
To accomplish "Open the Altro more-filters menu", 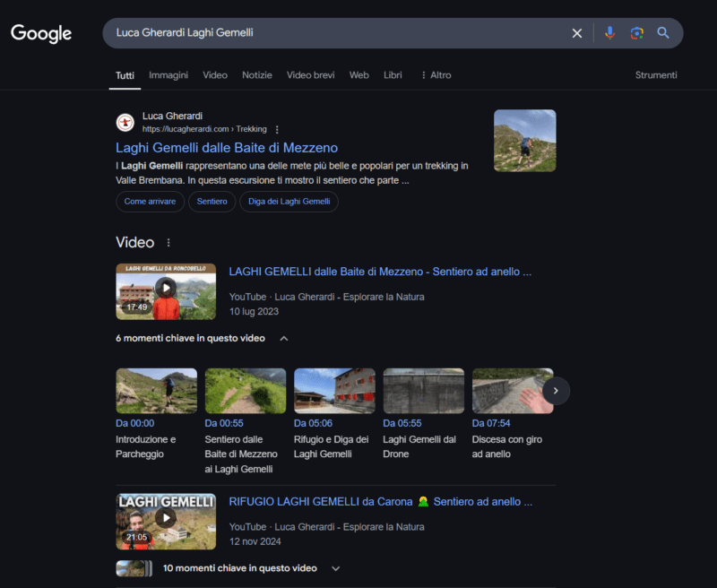I will (436, 75).
